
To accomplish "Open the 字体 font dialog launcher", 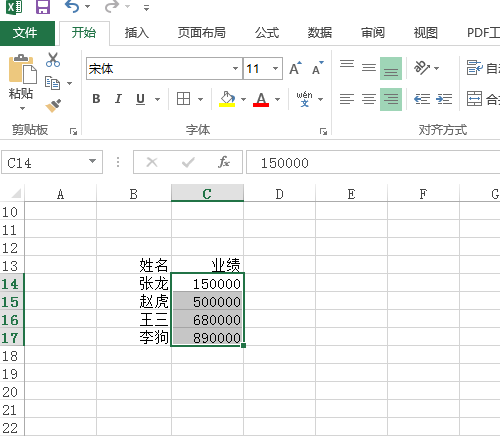I will click(x=323, y=132).
